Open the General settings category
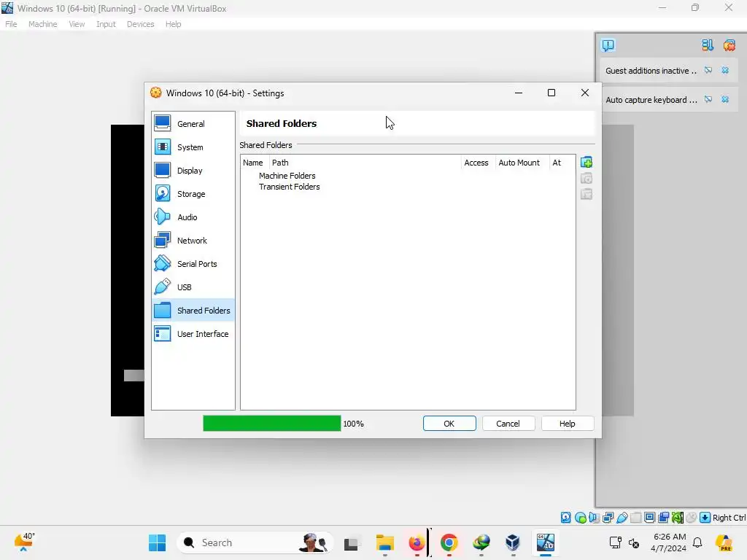 [193, 124]
